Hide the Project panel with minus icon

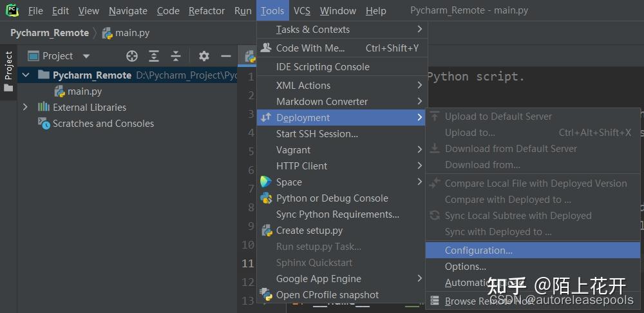click(x=226, y=56)
